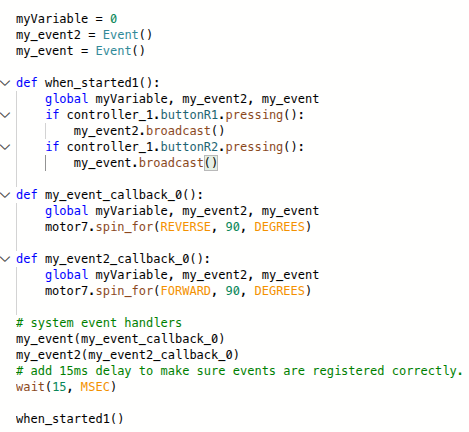Click 'controller_1.buttonR1.pressing()' condition
The image size is (469, 432).
point(182,115)
